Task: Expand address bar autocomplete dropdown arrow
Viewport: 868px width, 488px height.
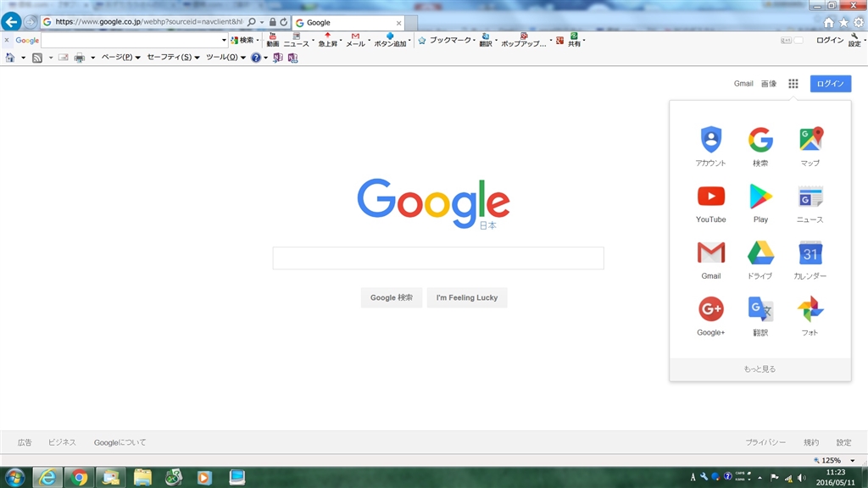Action: 262,22
